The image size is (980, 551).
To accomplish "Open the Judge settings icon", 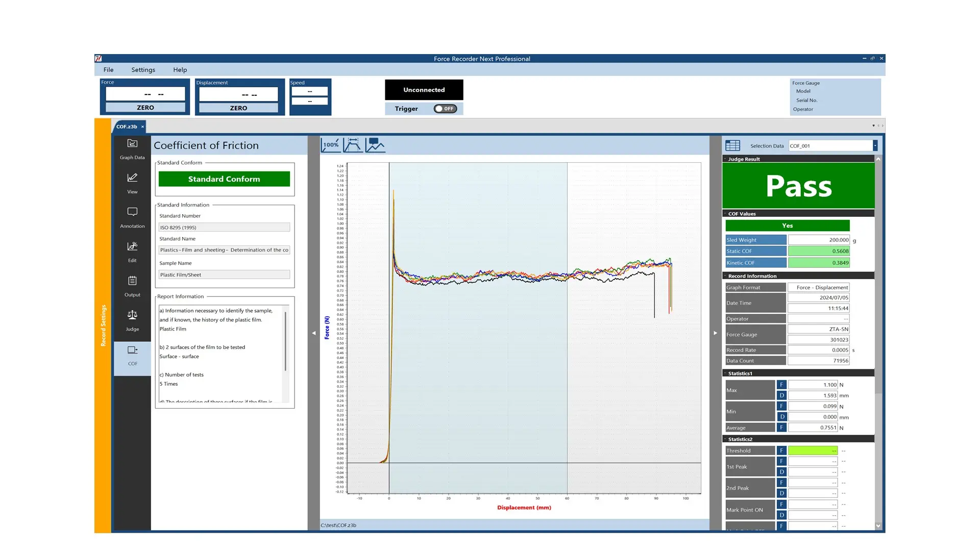I will (x=132, y=320).
